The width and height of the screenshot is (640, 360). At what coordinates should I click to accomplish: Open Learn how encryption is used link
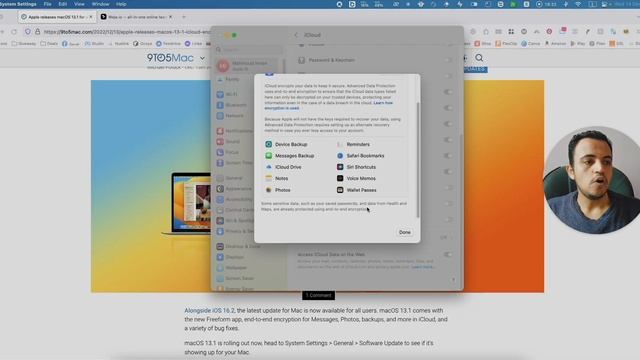(x=329, y=105)
